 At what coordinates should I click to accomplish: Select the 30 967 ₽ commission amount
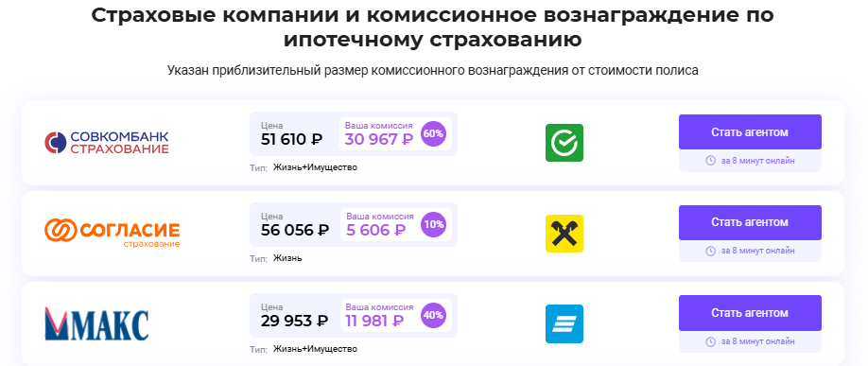[x=378, y=140]
